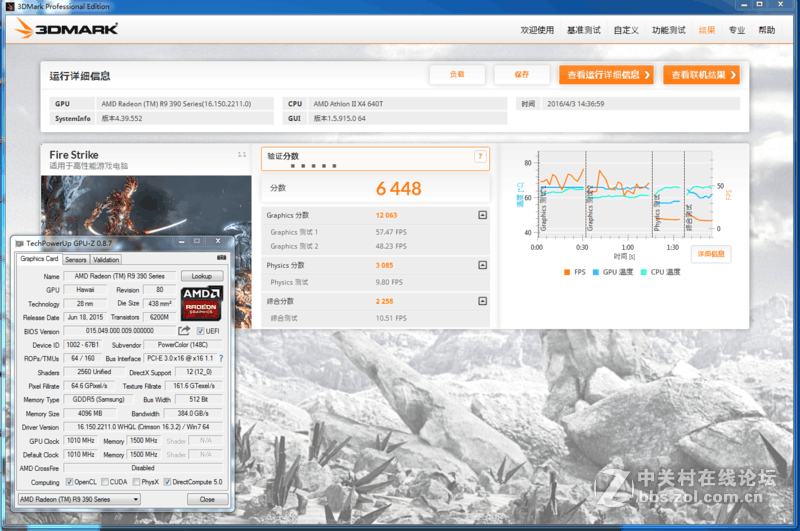Toggle the PhysX checkbox

[x=136, y=482]
